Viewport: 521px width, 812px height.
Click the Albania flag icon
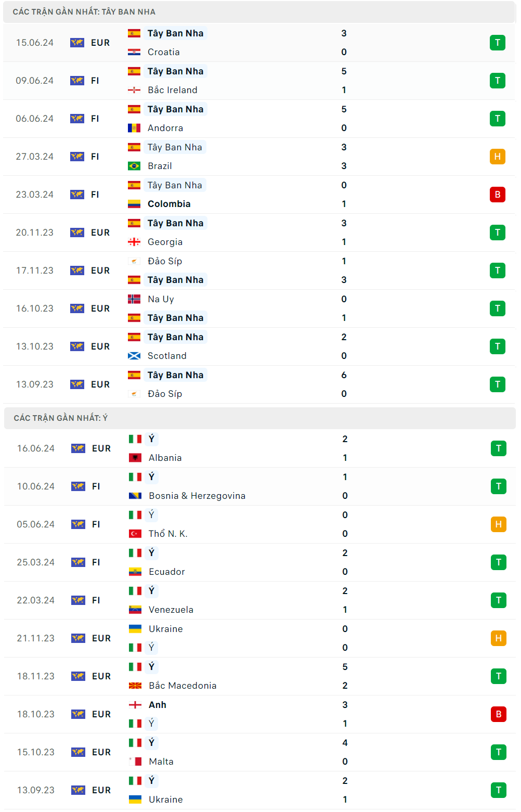[135, 458]
